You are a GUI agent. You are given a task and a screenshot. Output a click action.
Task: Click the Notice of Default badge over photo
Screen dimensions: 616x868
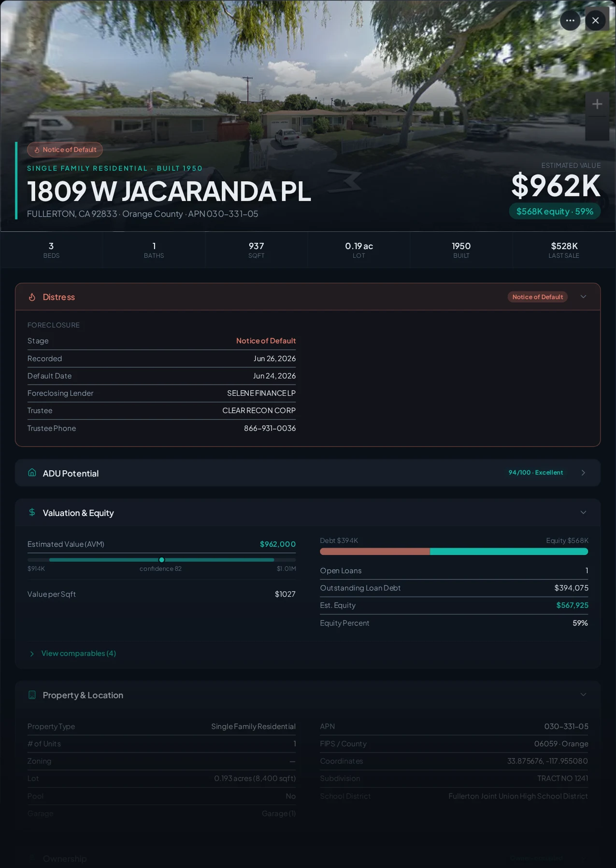coord(65,150)
